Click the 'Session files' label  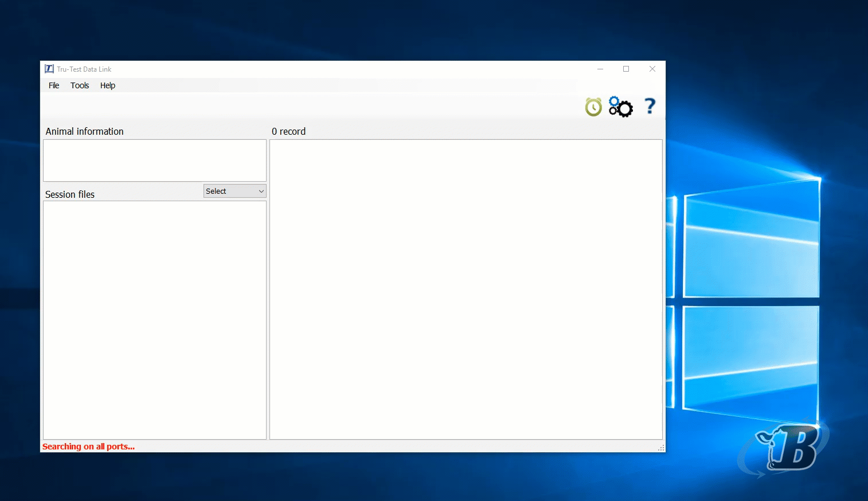(70, 194)
